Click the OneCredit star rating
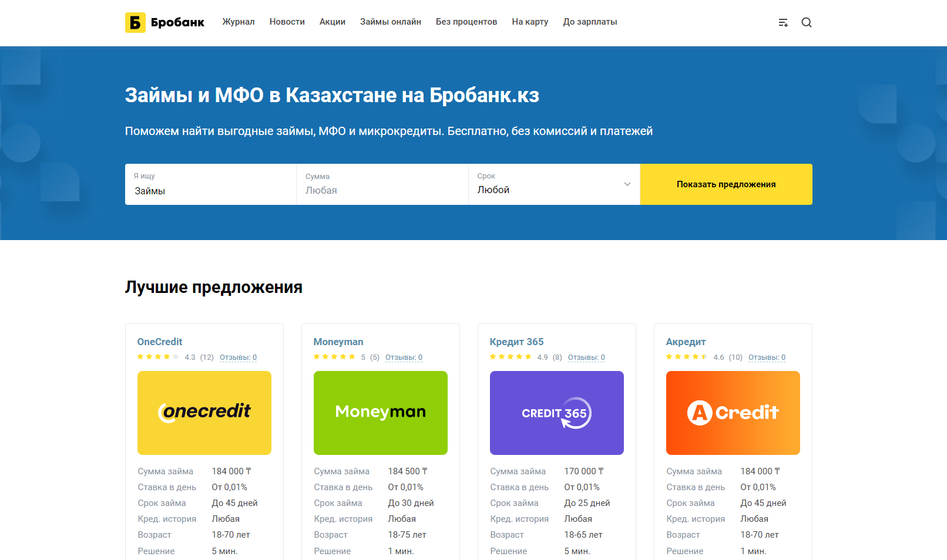Viewport: 947px width, 560px height. [x=158, y=357]
